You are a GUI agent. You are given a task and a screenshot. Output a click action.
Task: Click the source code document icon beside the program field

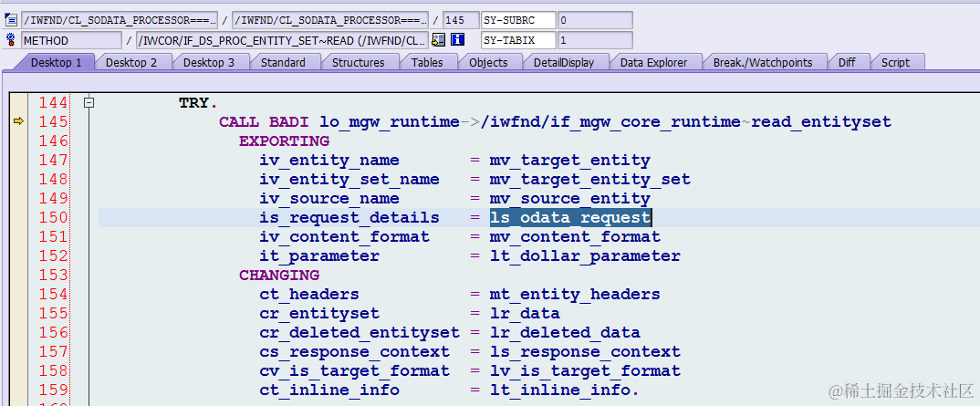click(x=11, y=20)
